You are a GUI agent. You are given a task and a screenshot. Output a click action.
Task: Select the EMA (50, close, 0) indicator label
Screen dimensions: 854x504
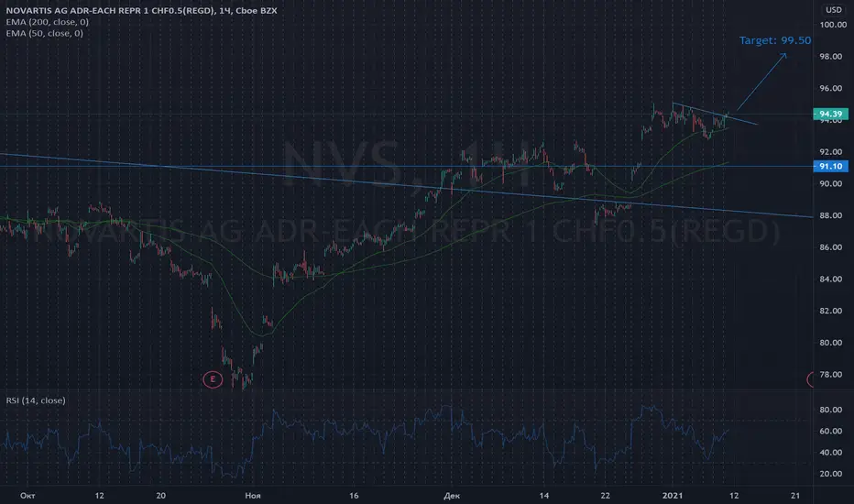45,33
